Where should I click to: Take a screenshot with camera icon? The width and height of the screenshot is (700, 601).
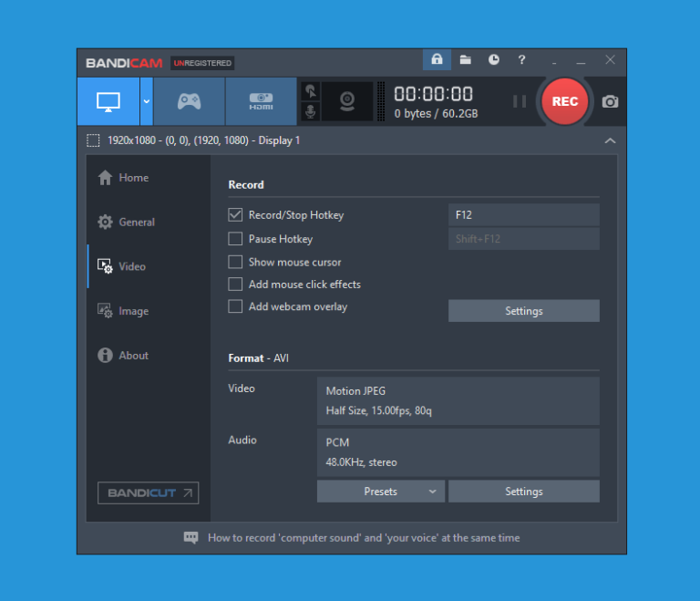pos(611,102)
